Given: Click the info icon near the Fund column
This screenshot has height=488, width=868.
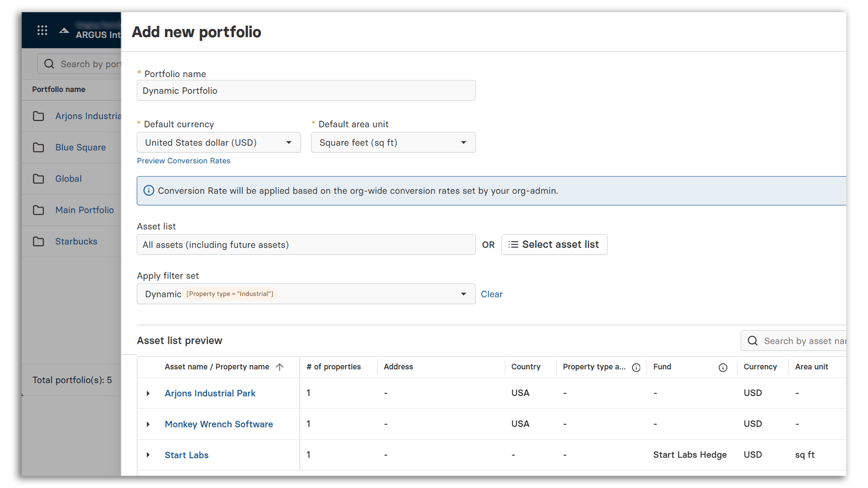Looking at the screenshot, I should [723, 367].
